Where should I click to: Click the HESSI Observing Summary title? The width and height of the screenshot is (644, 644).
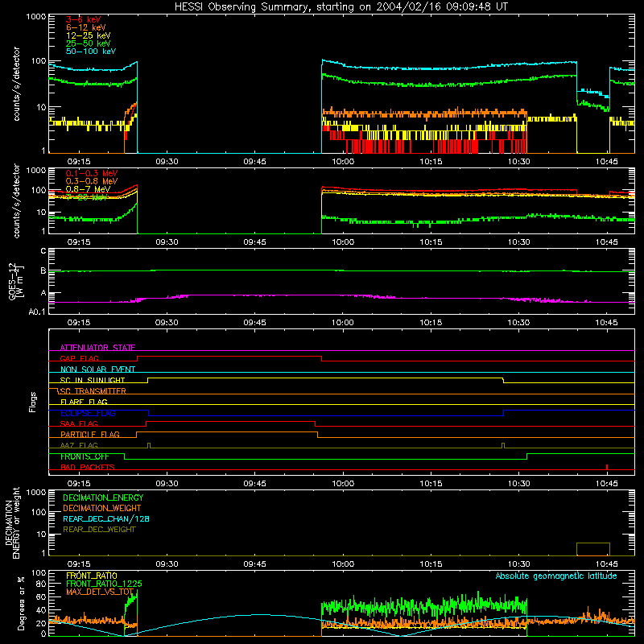click(341, 7)
